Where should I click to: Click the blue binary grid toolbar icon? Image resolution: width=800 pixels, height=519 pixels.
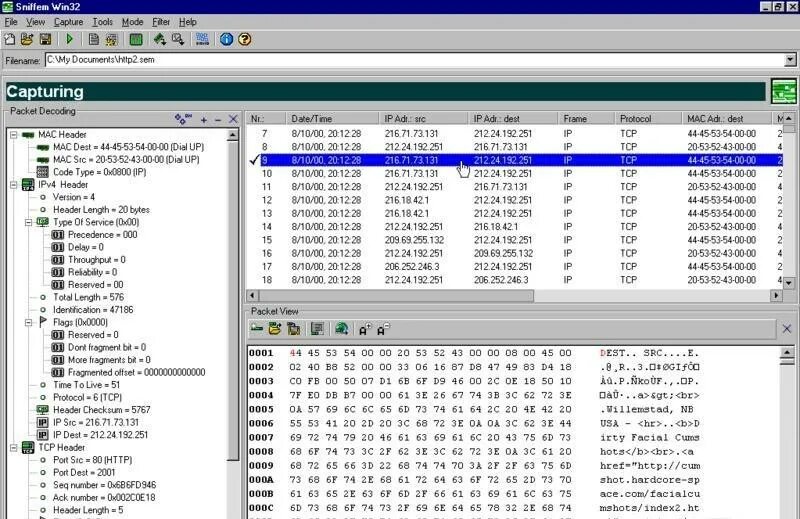coord(203,39)
